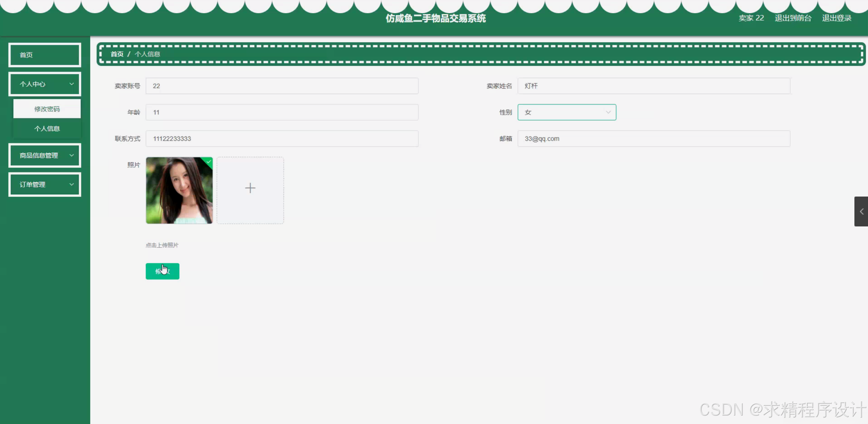
Task: Select 个人信息 in the sidebar submenu
Action: pyautogui.click(x=47, y=129)
